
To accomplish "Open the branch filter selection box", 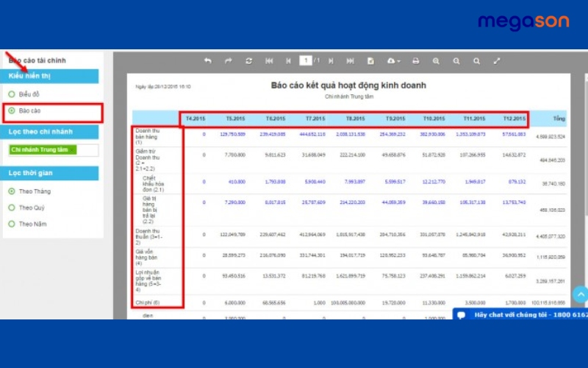I will pos(87,150).
